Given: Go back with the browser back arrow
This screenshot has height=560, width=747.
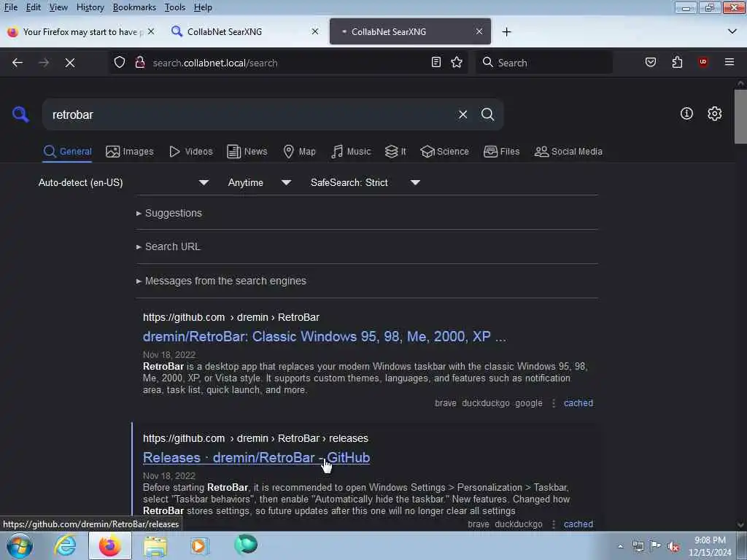Looking at the screenshot, I should pyautogui.click(x=18, y=63).
